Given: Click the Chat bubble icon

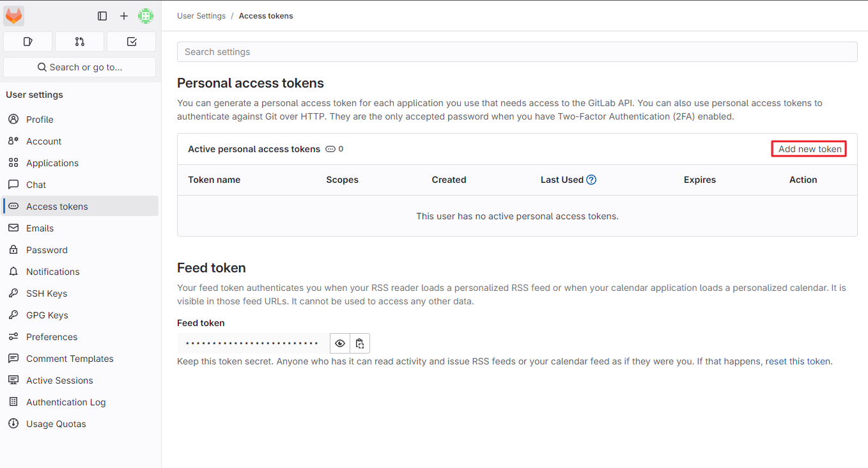Looking at the screenshot, I should click(x=13, y=185).
